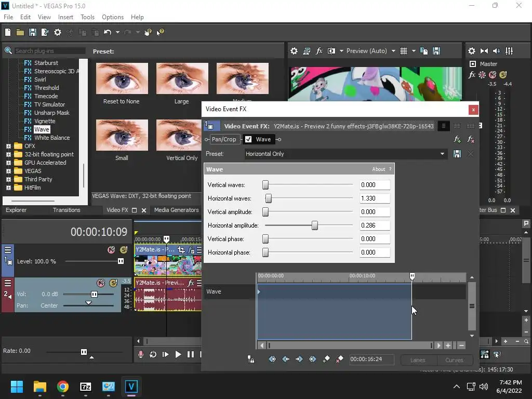The height and width of the screenshot is (399, 532).
Task: Save the project with the floppy icon
Action: [33, 32]
